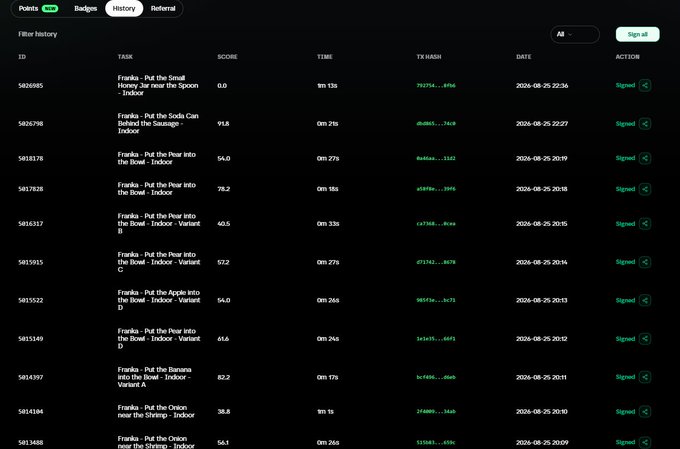The width and height of the screenshot is (680, 449).
Task: Open tx hash link in row 5017828
Action: point(436,189)
